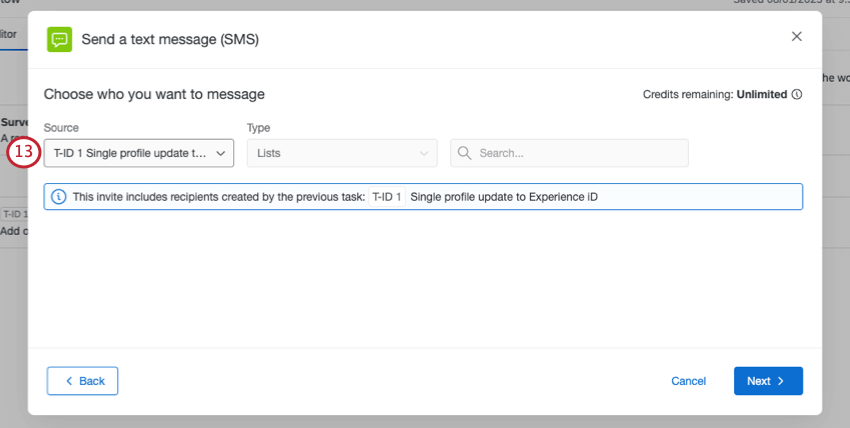The width and height of the screenshot is (850, 428).
Task: Click the info icon in the recipients banner
Action: click(58, 197)
